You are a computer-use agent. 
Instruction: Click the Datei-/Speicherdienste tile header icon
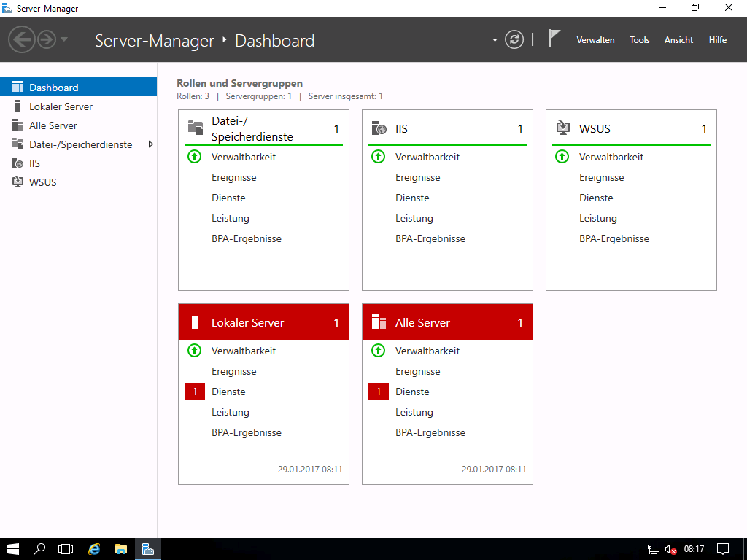tap(196, 128)
